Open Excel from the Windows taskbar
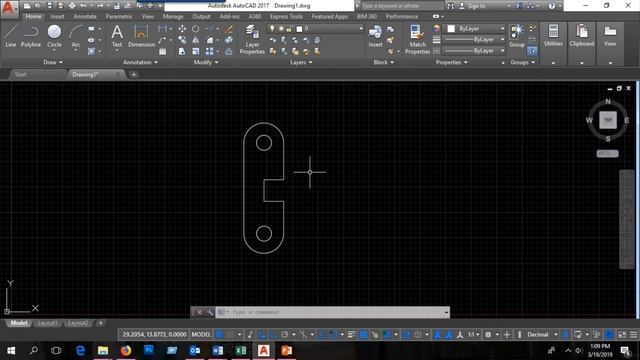Viewport: 640px width, 360px height. coord(241,351)
